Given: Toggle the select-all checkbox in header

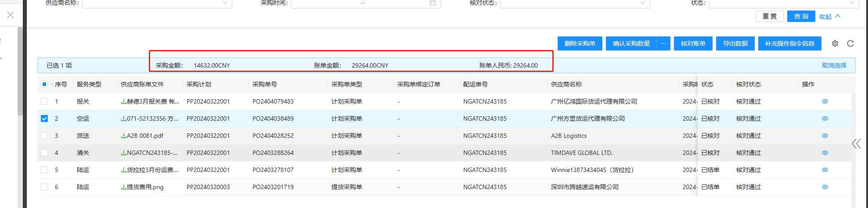Looking at the screenshot, I should [44, 84].
